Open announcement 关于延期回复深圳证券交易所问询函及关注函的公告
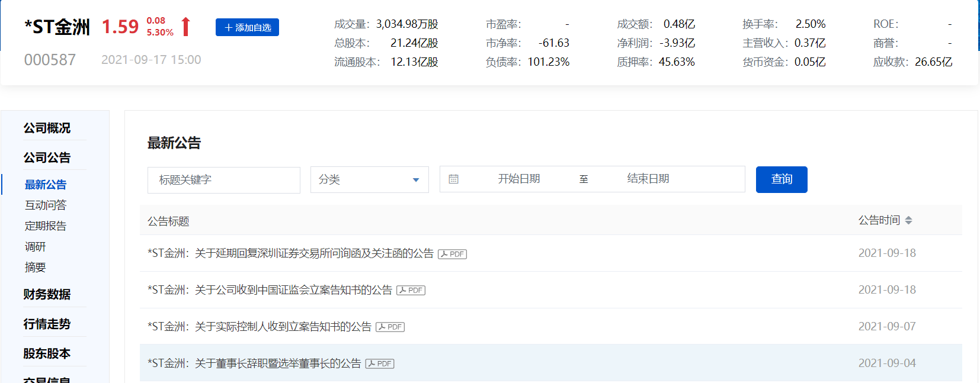This screenshot has width=980, height=383. click(290, 253)
